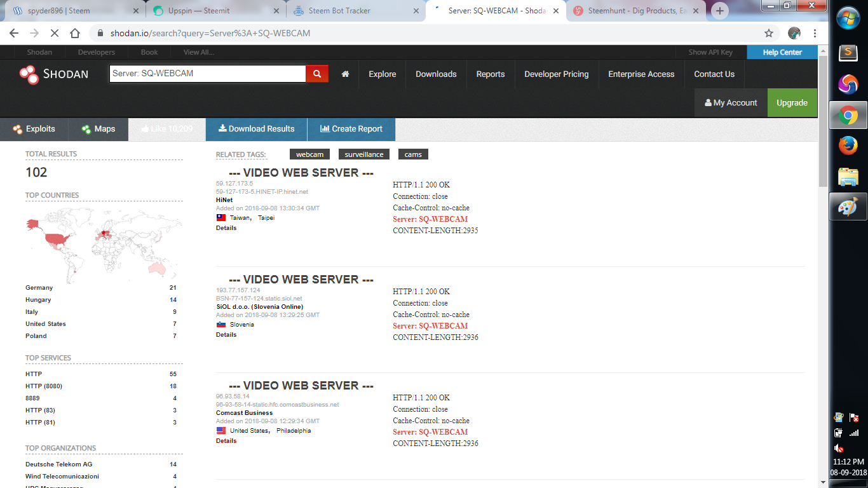
Task: Click Germany in top countries
Action: coord(39,288)
